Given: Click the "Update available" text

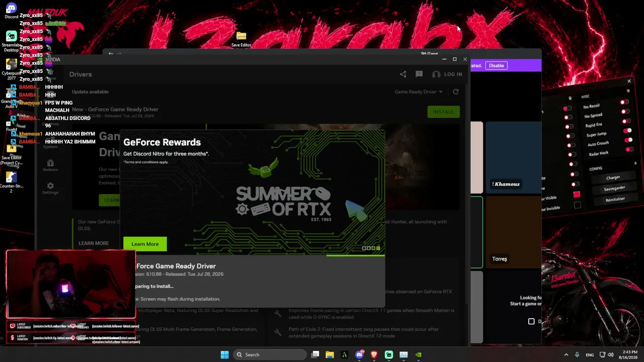Looking at the screenshot, I should pos(90,92).
